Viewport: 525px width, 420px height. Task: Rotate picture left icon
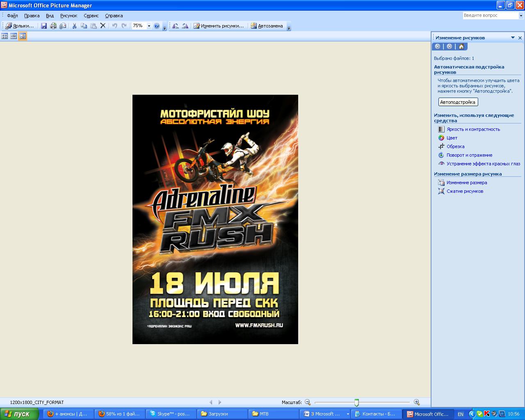(x=176, y=26)
